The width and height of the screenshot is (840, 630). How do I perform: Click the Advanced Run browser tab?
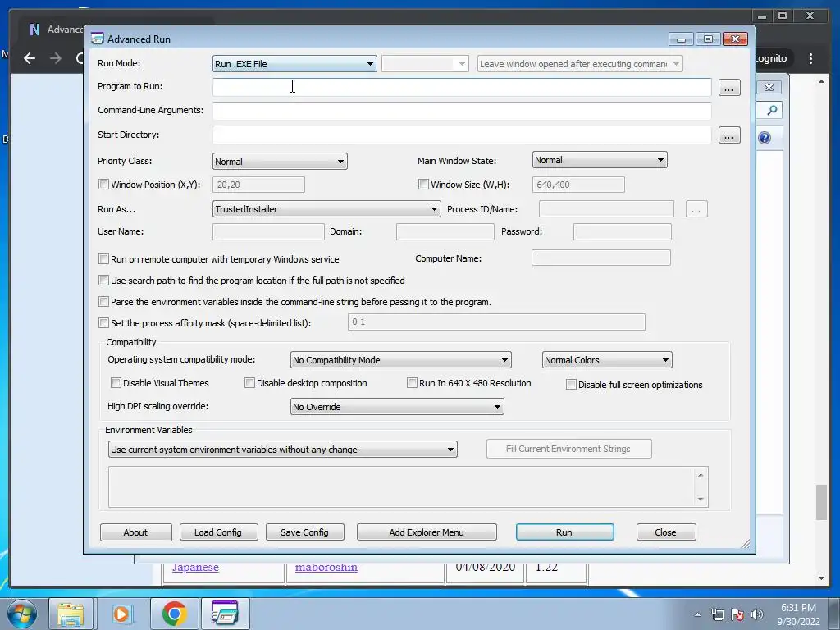(x=57, y=30)
